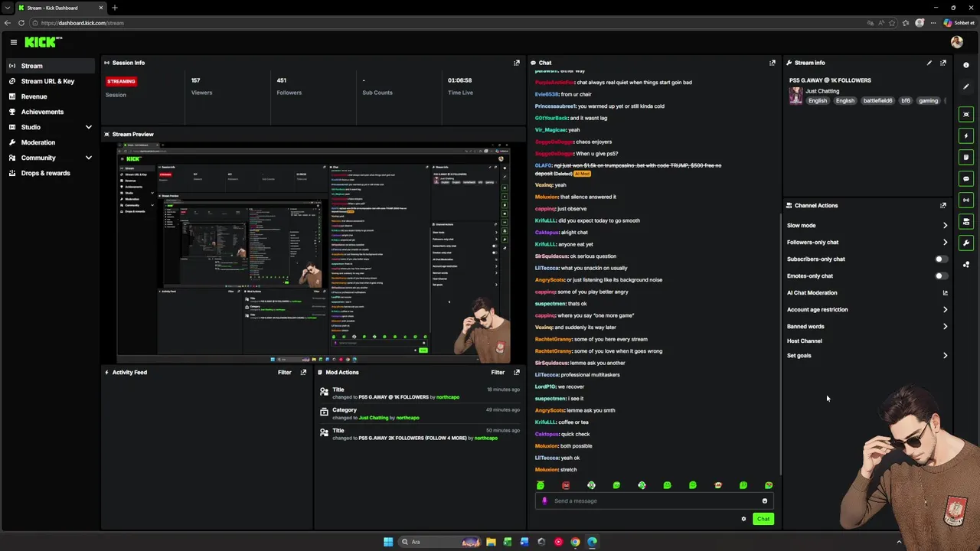Open the hamburger menu next to Kick logo
This screenshot has width=980, height=551.
tap(13, 42)
